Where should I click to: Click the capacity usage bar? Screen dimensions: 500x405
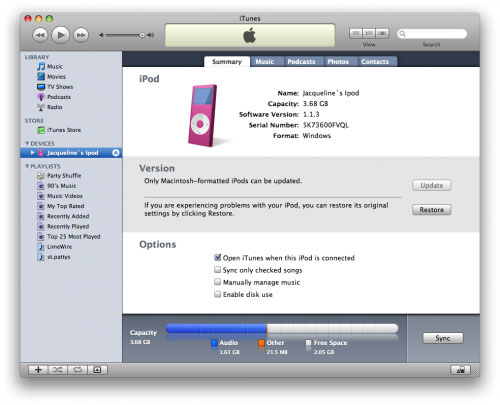[x=282, y=329]
